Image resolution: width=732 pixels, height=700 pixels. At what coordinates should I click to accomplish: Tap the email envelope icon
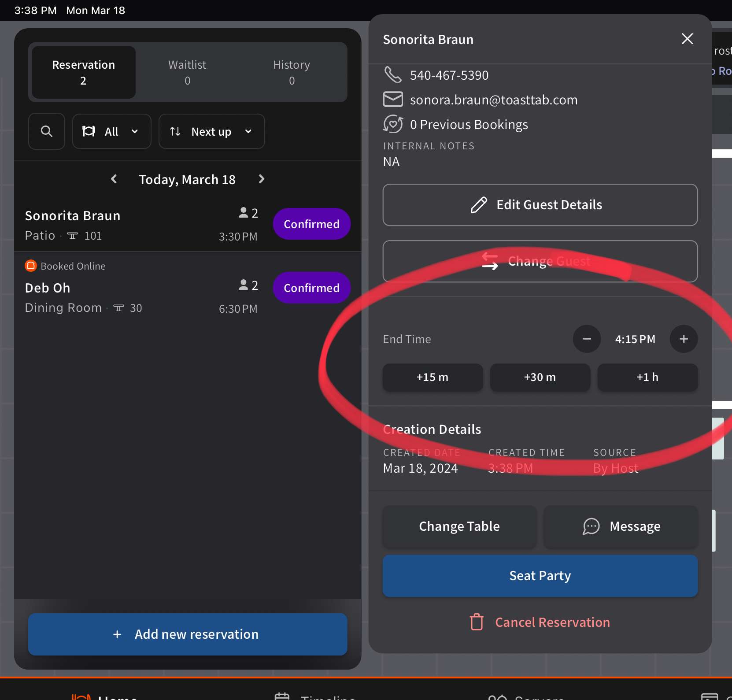(x=392, y=100)
